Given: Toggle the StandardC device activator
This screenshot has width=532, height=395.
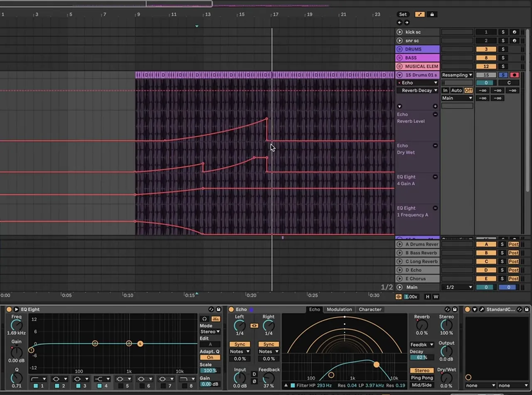Looking at the screenshot, I should click(x=468, y=309).
